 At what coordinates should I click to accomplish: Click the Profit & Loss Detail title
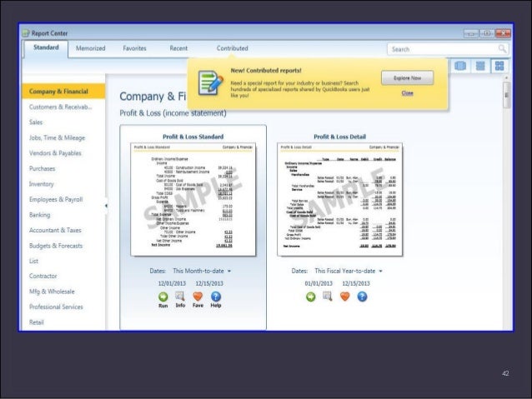(339, 137)
